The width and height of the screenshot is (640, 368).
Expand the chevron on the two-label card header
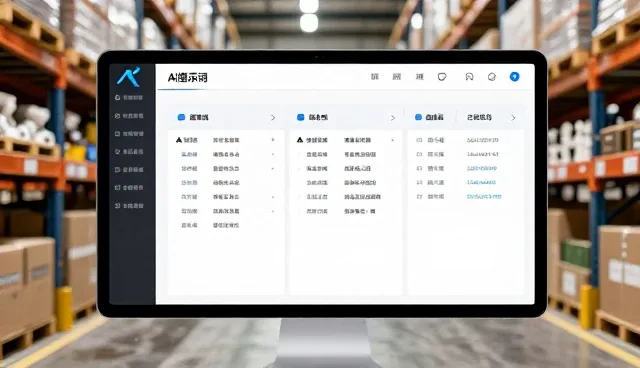click(x=513, y=117)
